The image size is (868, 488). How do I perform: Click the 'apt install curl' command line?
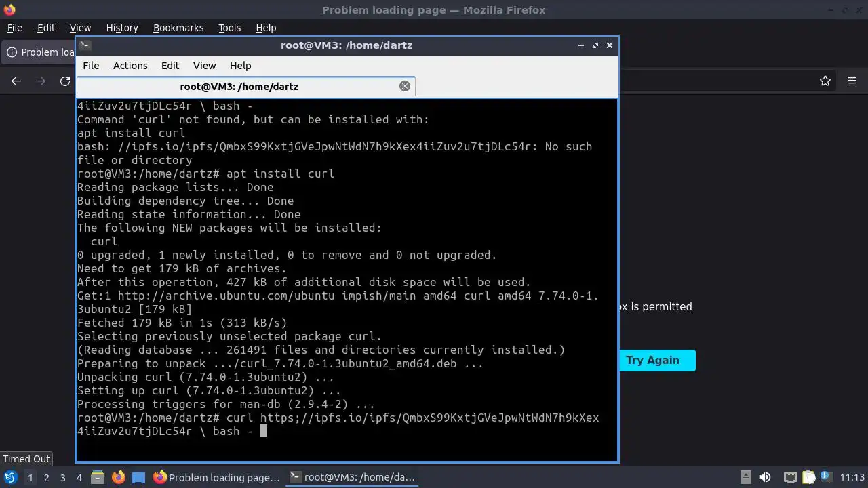[x=205, y=174]
